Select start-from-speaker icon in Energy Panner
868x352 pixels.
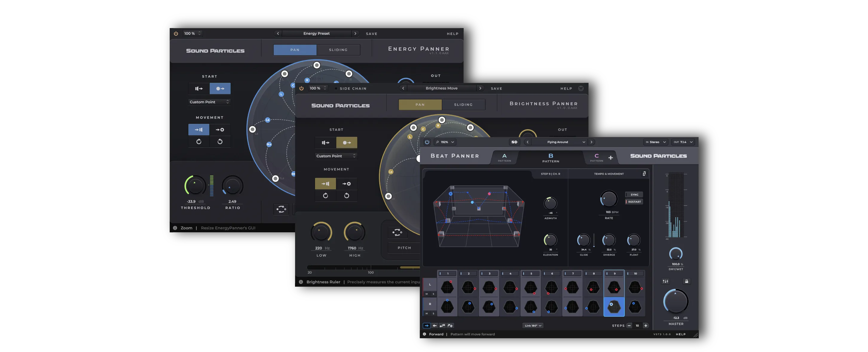199,88
